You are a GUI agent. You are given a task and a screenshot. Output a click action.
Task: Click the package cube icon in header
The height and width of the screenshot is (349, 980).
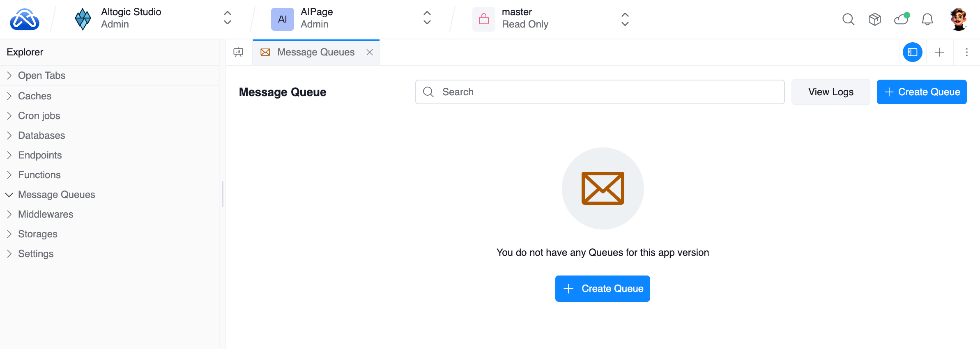coord(874,19)
